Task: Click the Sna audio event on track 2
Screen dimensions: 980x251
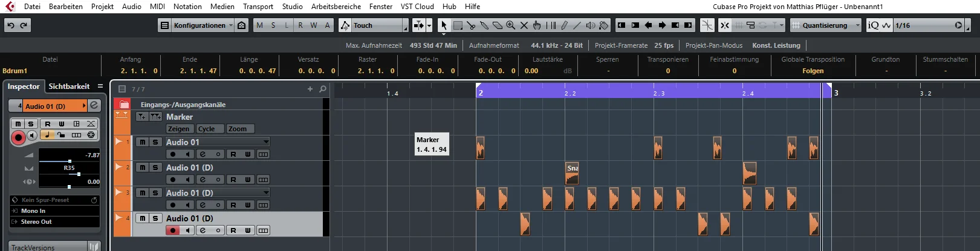Action: pos(572,173)
